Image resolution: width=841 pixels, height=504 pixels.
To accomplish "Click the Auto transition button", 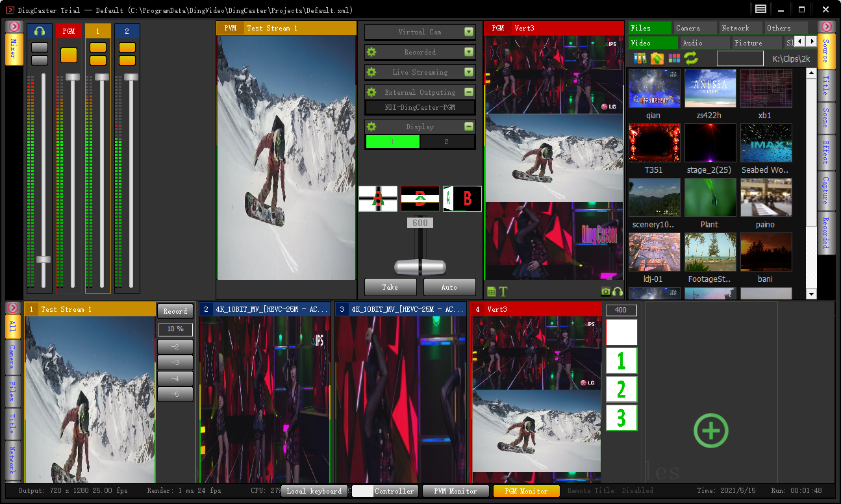I will tap(449, 287).
